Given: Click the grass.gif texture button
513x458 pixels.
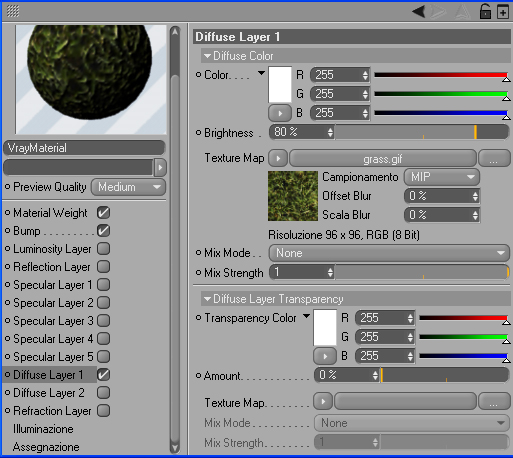Looking at the screenshot, I should coord(383,158).
